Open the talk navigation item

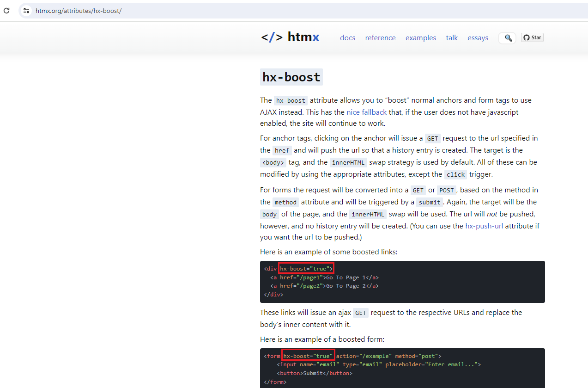pyautogui.click(x=452, y=38)
